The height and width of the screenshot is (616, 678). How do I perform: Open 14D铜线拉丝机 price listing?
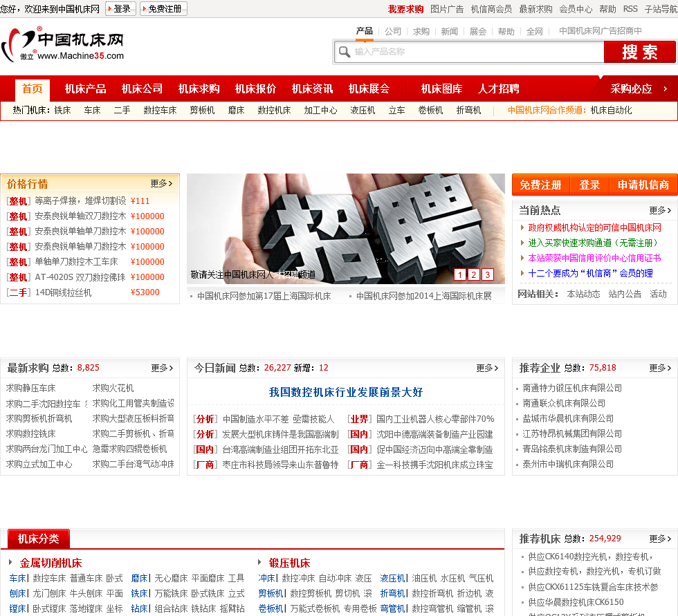63,292
